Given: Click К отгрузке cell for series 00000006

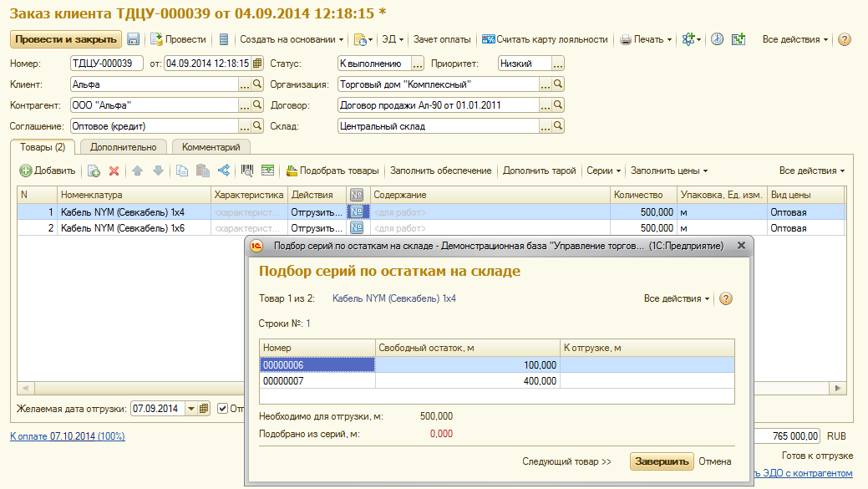Looking at the screenshot, I should [x=647, y=365].
